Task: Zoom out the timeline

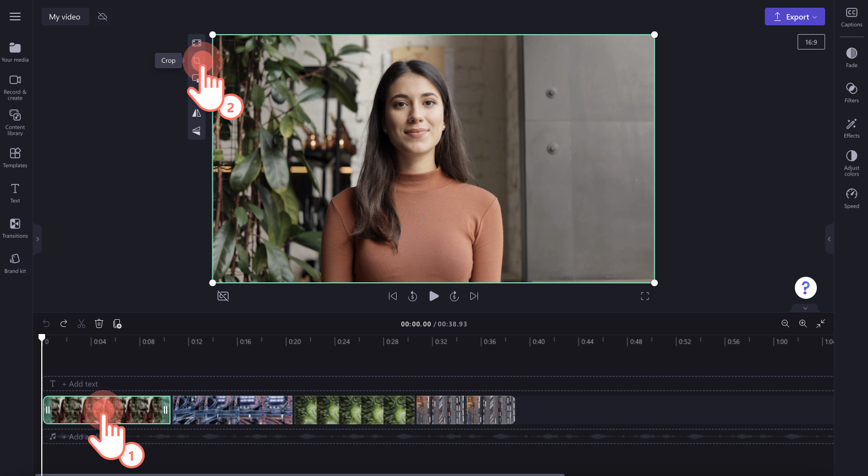Action: click(785, 324)
